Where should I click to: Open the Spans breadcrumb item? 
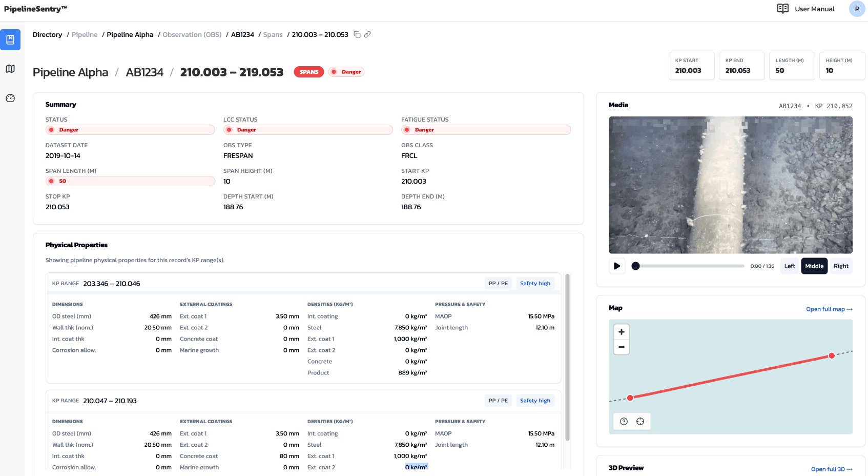point(273,34)
